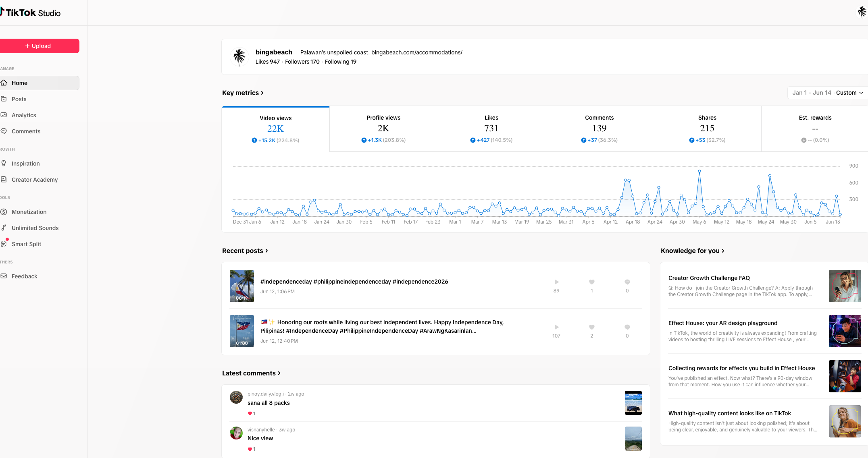Viewport: 868px width, 458px height.
Task: Click comment icon on independenceday post
Action: click(627, 282)
